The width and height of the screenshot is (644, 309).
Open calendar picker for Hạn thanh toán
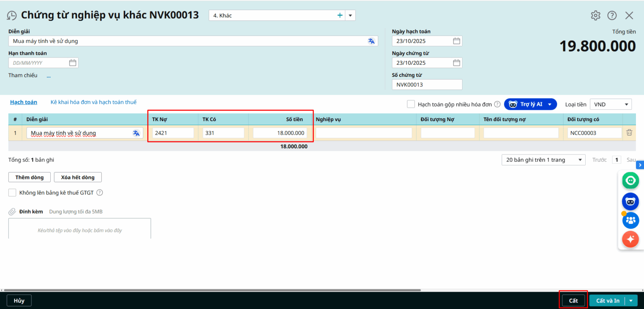[x=72, y=63]
